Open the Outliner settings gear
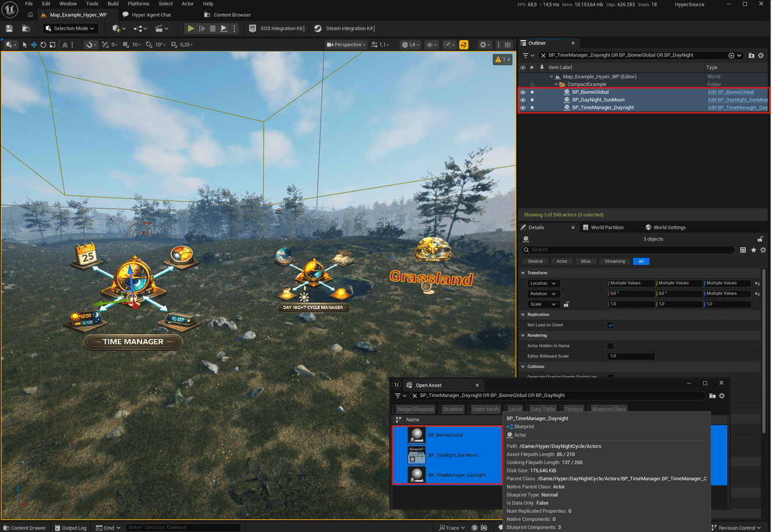Image resolution: width=772 pixels, height=532 pixels. (x=761, y=55)
